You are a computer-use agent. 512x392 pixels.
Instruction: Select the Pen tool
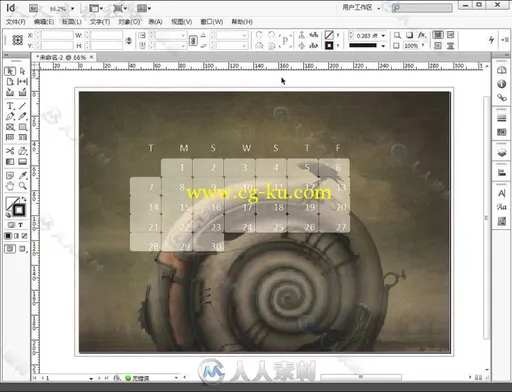pyautogui.click(x=10, y=116)
